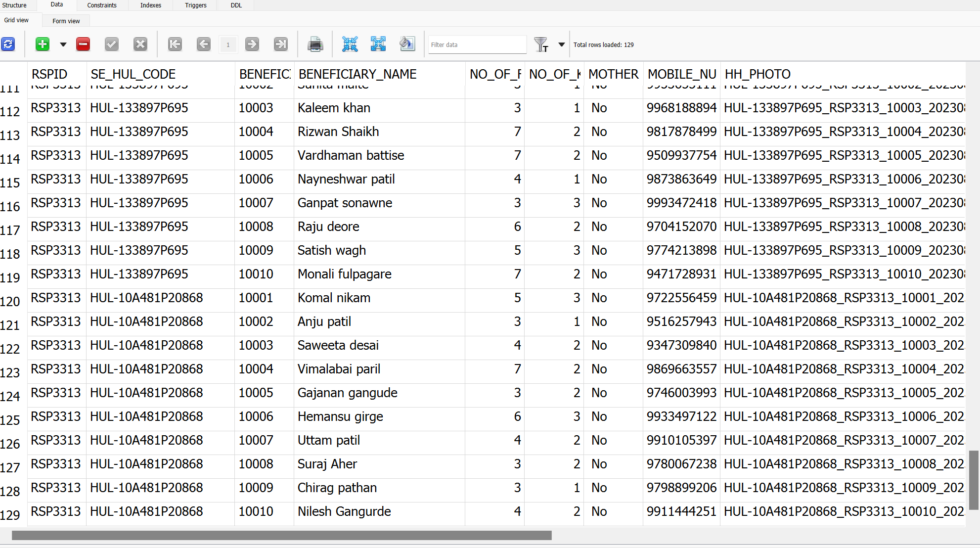980x548 pixels.
Task: Open the filter mode dropdown arrow
Action: point(561,45)
